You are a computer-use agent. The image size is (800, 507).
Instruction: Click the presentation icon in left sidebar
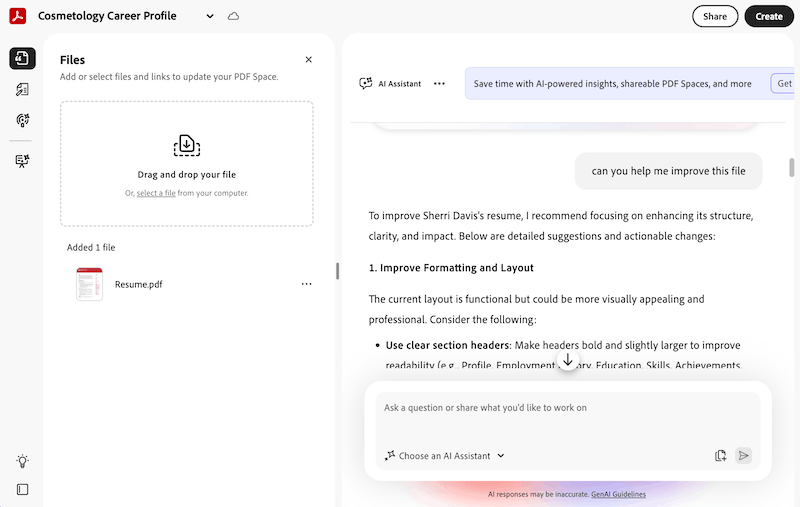(22, 161)
